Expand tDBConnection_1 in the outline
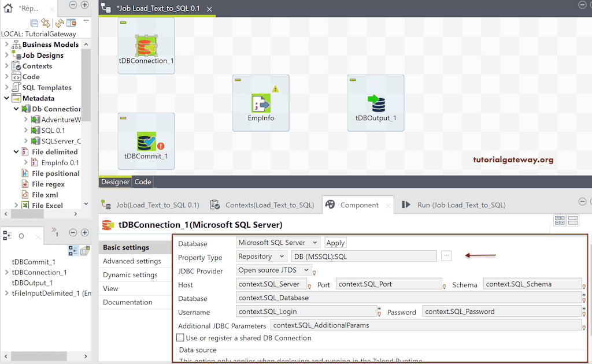 [x=6, y=272]
